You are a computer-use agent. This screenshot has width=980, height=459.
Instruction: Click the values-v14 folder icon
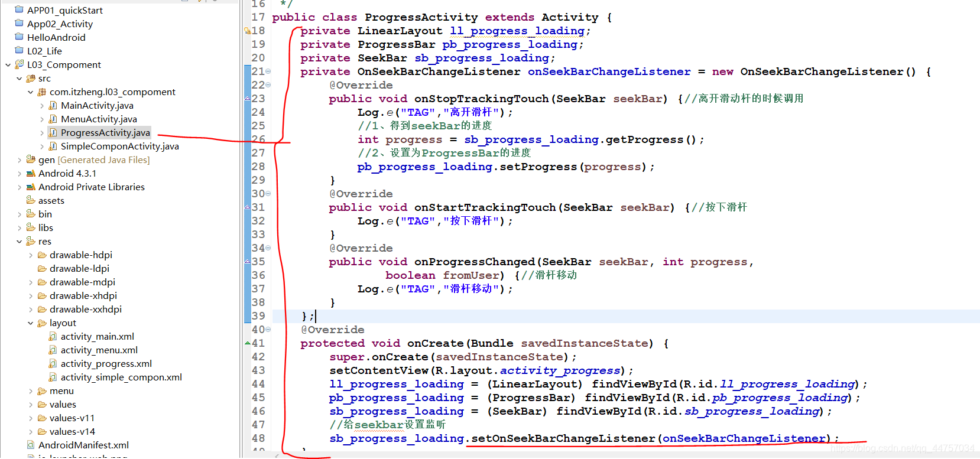[42, 431]
